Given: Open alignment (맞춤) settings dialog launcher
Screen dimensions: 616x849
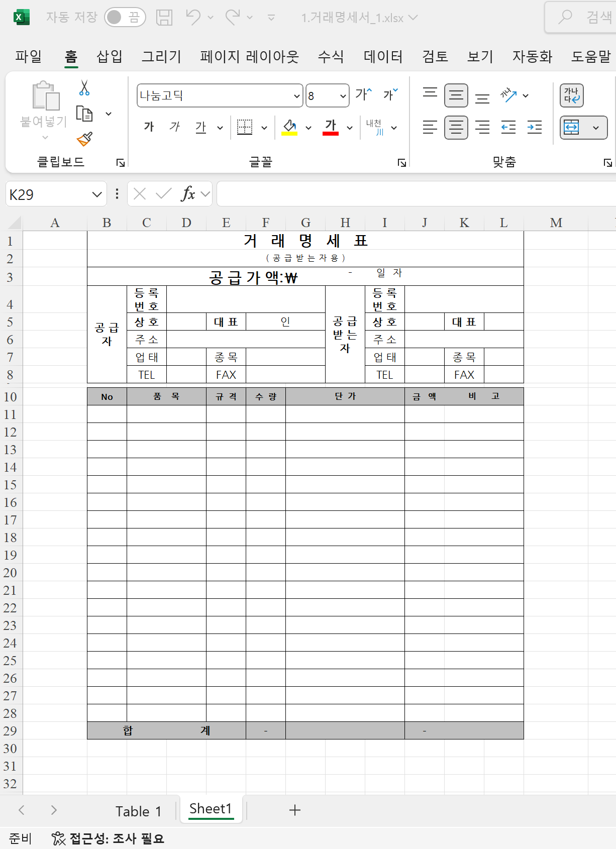Looking at the screenshot, I should click(x=608, y=162).
